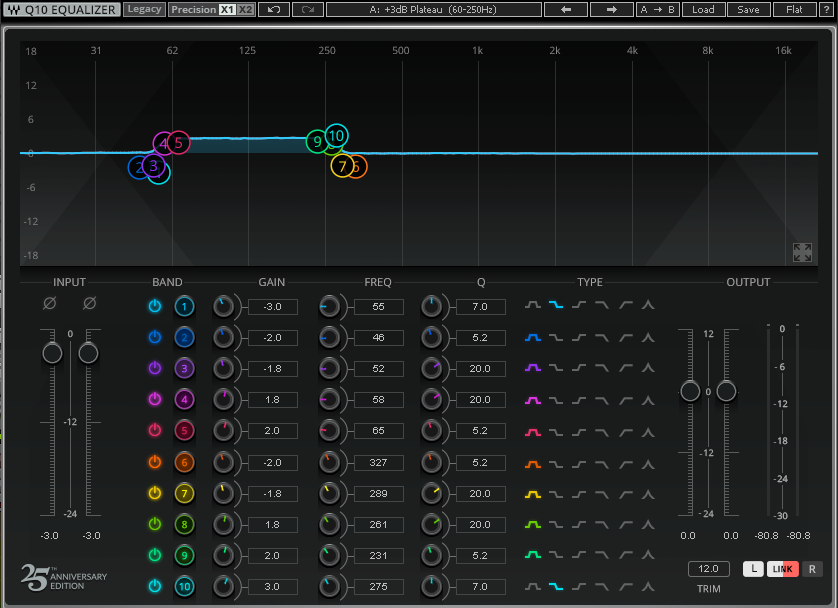Viewport: 838px width, 608px height.
Task: Open help with the question mark button
Action: click(826, 10)
